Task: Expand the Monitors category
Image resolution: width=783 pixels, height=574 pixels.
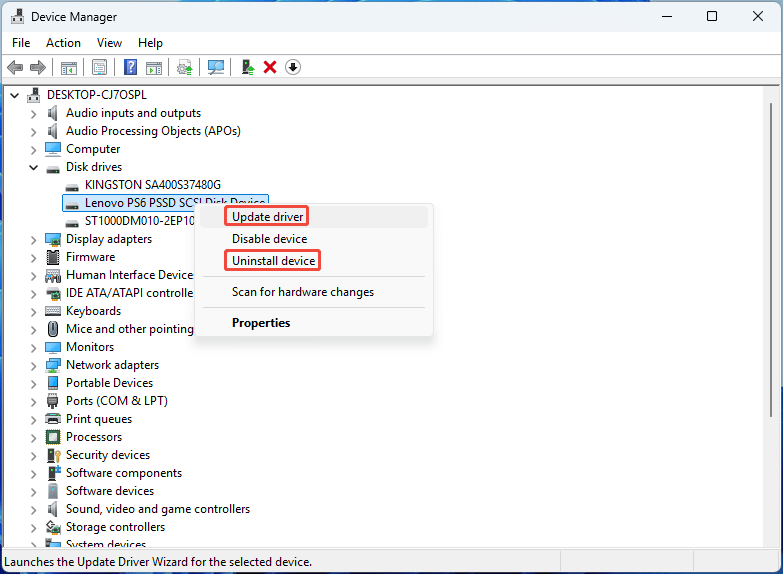Action: coord(33,348)
